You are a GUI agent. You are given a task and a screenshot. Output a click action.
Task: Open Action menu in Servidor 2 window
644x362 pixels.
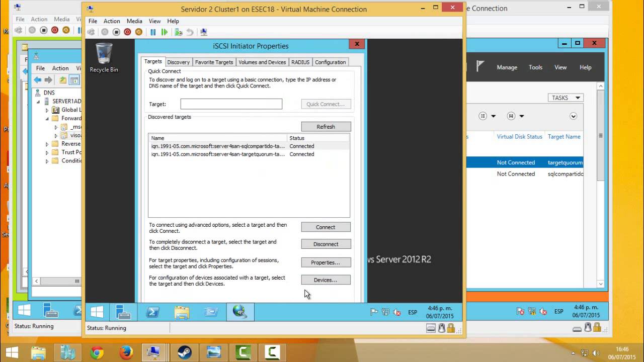(112, 21)
